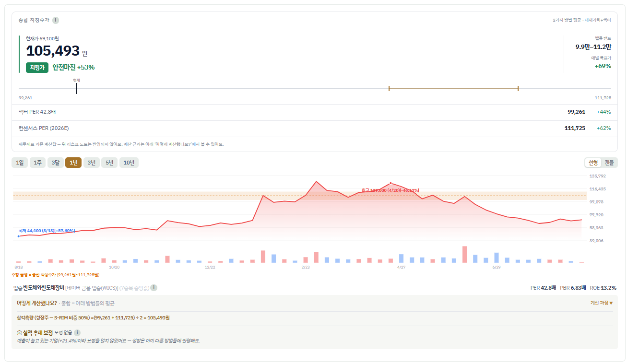Screen dimensions: 627x364
Task: Click the 최저 44,100 (8/18) chart label
Action: tap(47, 231)
